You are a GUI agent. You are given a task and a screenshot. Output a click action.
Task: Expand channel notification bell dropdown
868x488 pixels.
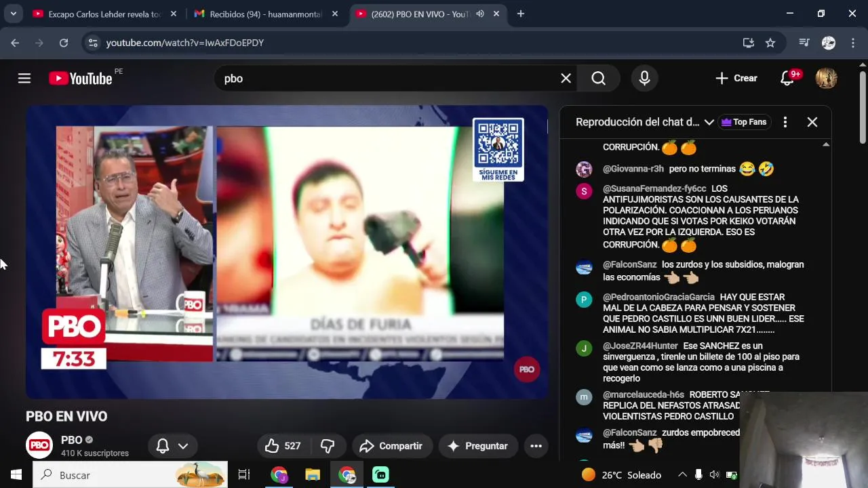click(172, 446)
